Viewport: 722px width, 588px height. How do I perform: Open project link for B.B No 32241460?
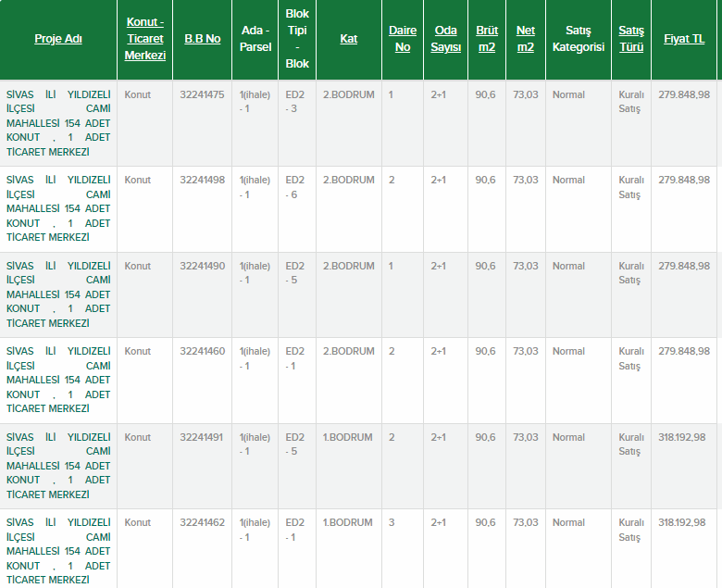pos(58,380)
